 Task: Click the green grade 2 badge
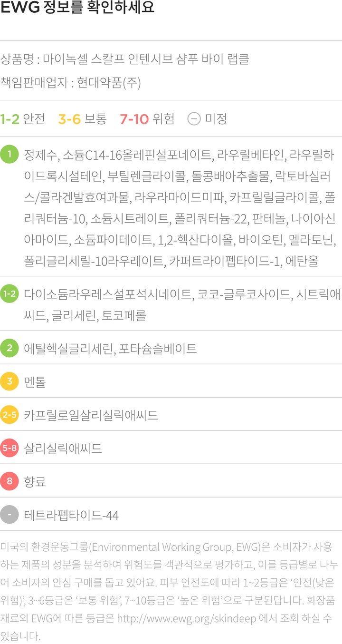point(9,348)
